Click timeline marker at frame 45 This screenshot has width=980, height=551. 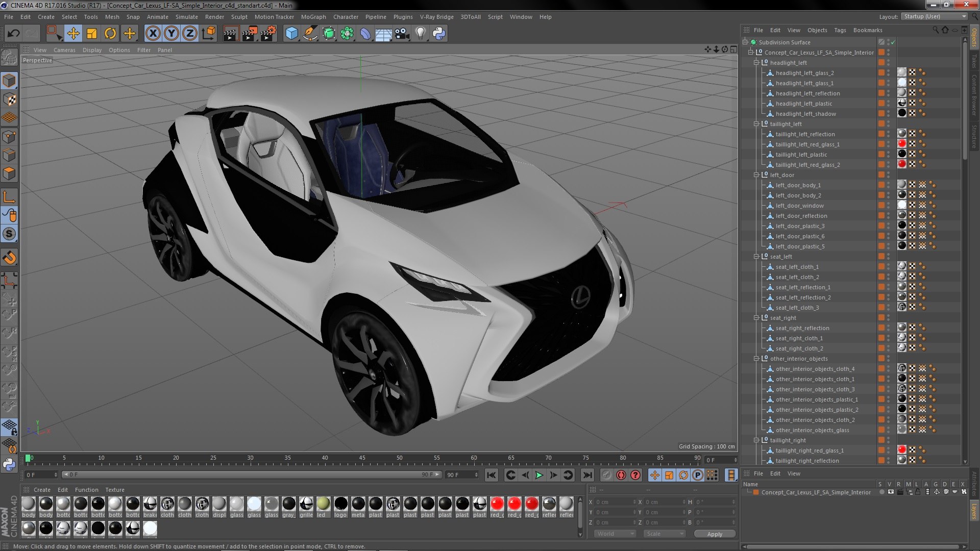pyautogui.click(x=362, y=458)
